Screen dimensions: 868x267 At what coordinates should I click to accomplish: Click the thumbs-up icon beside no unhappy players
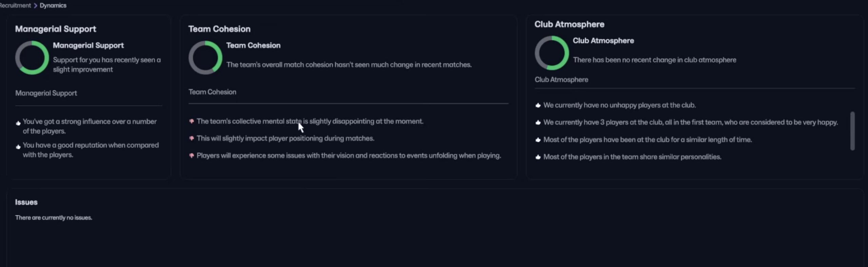(x=538, y=105)
